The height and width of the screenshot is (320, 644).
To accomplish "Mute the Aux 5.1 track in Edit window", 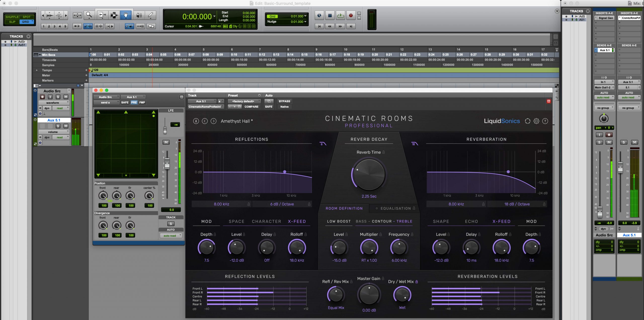I will [66, 126].
